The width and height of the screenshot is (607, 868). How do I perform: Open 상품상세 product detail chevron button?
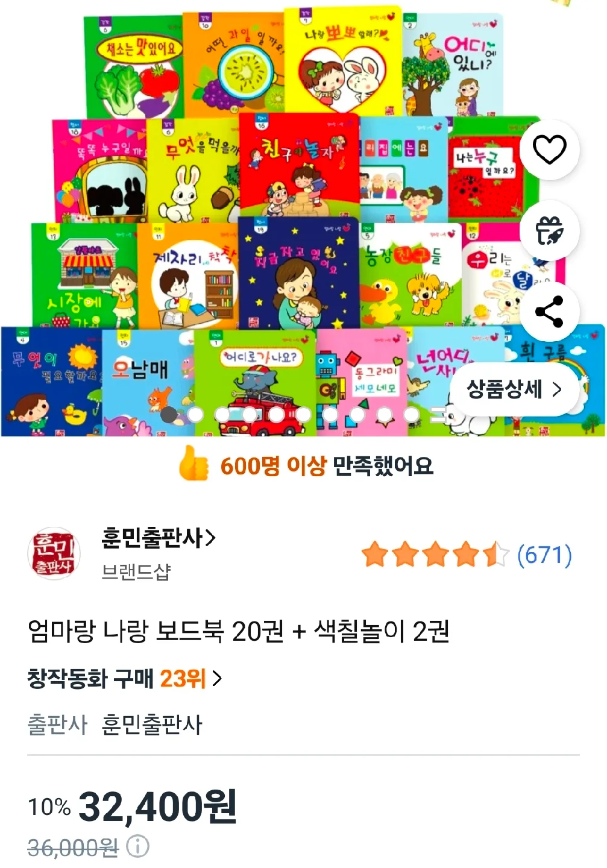(514, 389)
